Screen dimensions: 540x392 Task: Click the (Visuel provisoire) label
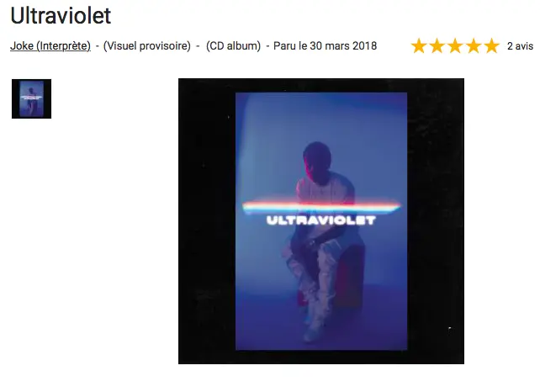(146, 45)
